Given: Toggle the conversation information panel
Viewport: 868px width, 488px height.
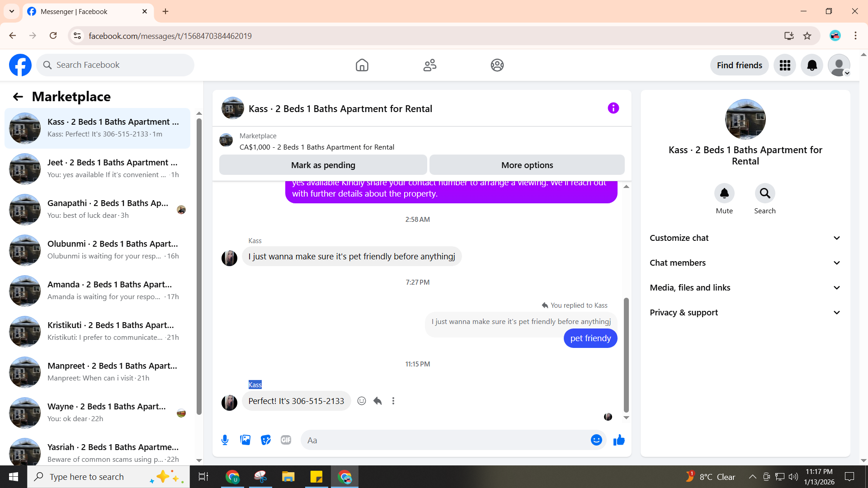Looking at the screenshot, I should (x=613, y=108).
